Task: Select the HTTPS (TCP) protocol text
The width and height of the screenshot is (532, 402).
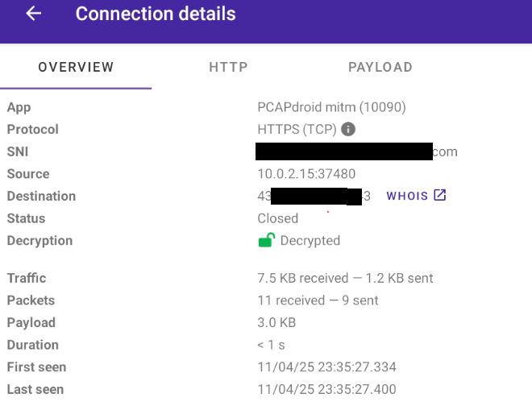Action: click(295, 129)
